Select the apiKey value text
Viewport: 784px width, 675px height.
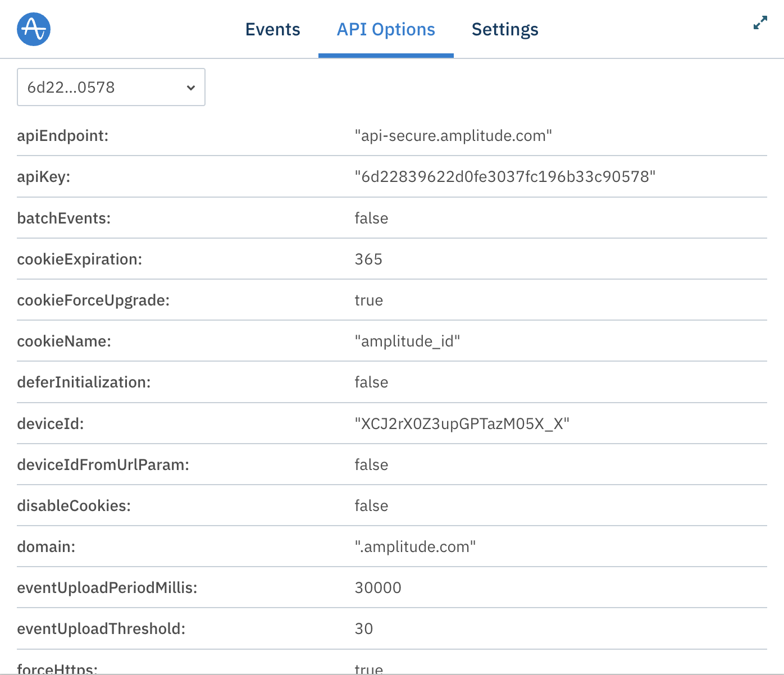point(506,176)
